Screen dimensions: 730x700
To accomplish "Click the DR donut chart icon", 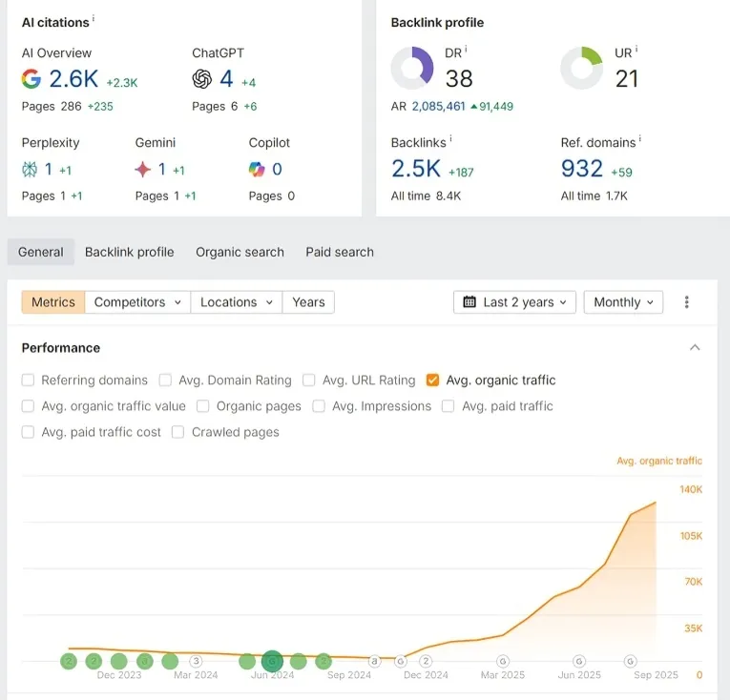I will (412, 69).
